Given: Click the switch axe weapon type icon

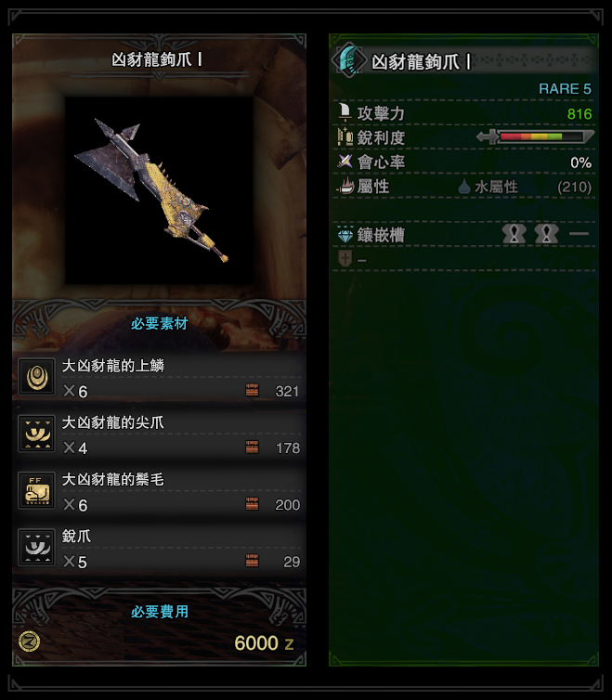Looking at the screenshot, I should (348, 60).
